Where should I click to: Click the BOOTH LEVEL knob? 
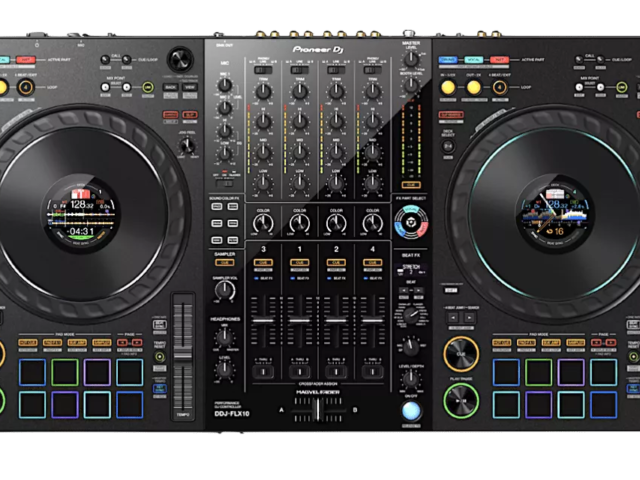pyautogui.click(x=411, y=85)
